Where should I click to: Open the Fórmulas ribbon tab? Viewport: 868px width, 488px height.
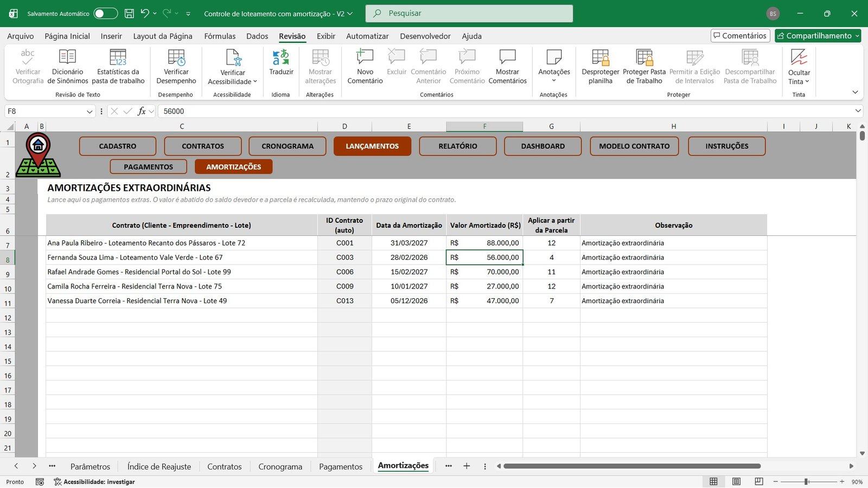pyautogui.click(x=220, y=36)
